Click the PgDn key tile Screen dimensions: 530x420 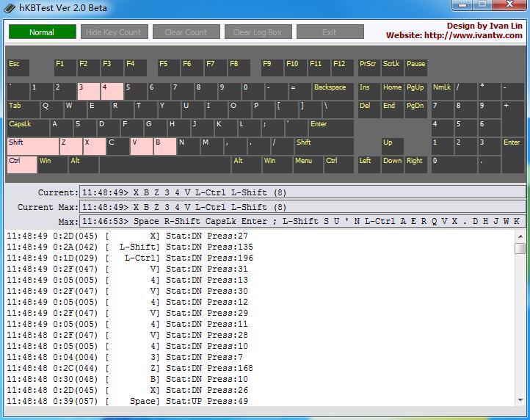pos(416,109)
